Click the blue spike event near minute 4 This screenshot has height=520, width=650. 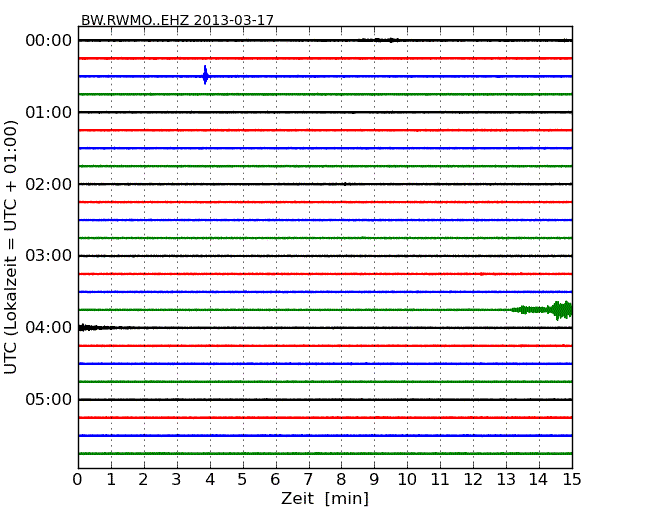tap(205, 75)
